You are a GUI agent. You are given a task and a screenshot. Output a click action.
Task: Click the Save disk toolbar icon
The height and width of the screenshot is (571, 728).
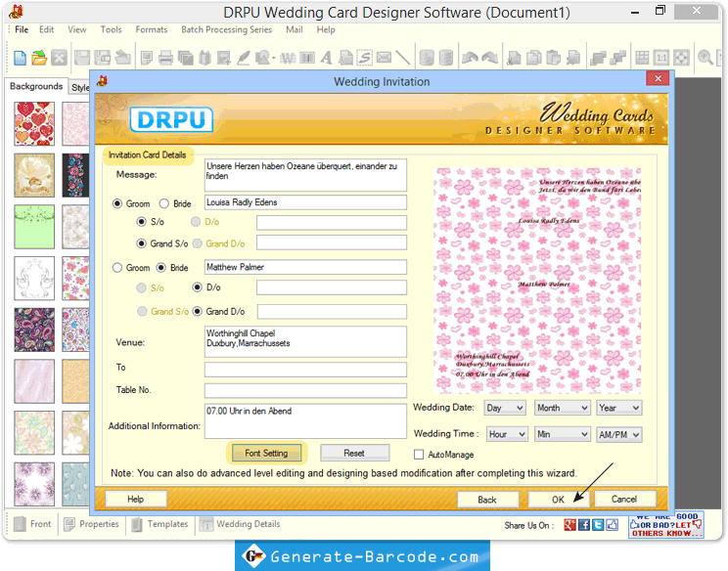pos(82,58)
